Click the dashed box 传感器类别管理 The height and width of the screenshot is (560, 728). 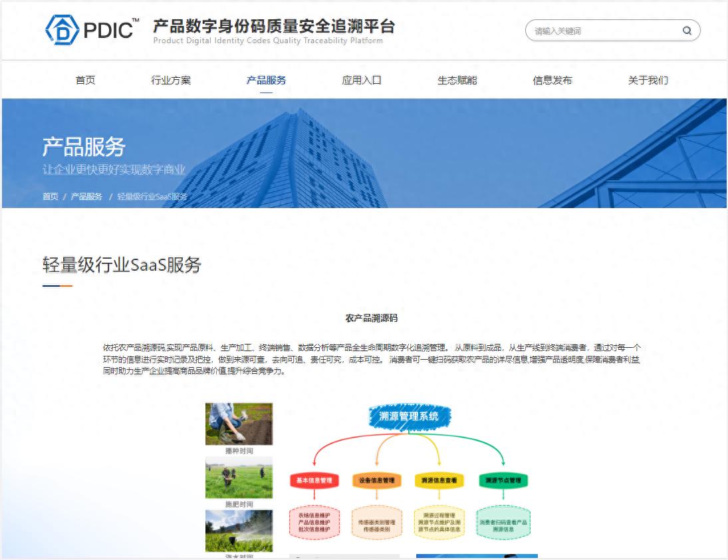coord(376,522)
